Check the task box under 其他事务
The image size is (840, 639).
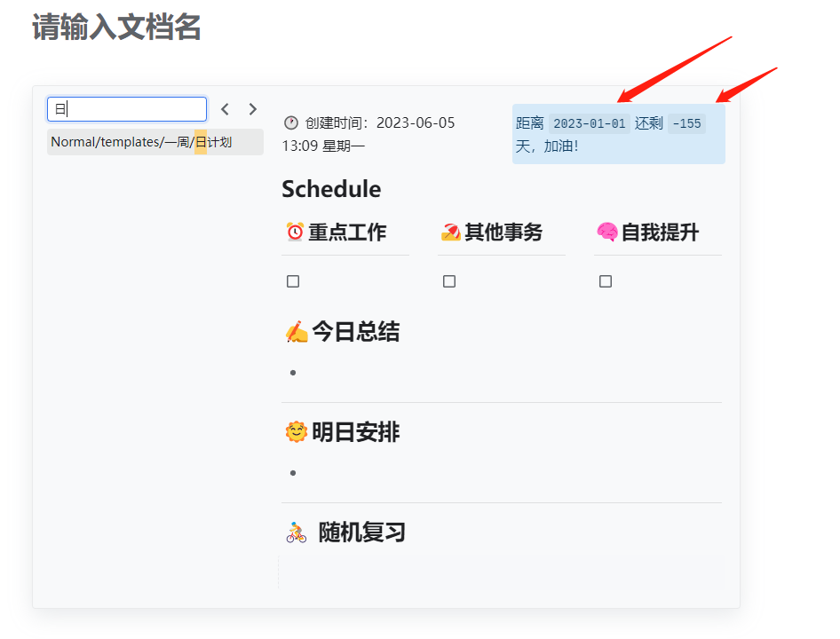point(449,281)
